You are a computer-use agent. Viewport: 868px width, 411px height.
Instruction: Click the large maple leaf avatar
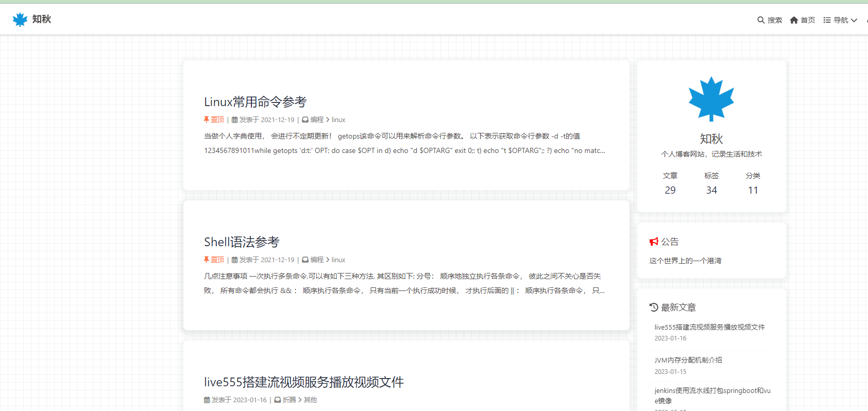tap(711, 99)
